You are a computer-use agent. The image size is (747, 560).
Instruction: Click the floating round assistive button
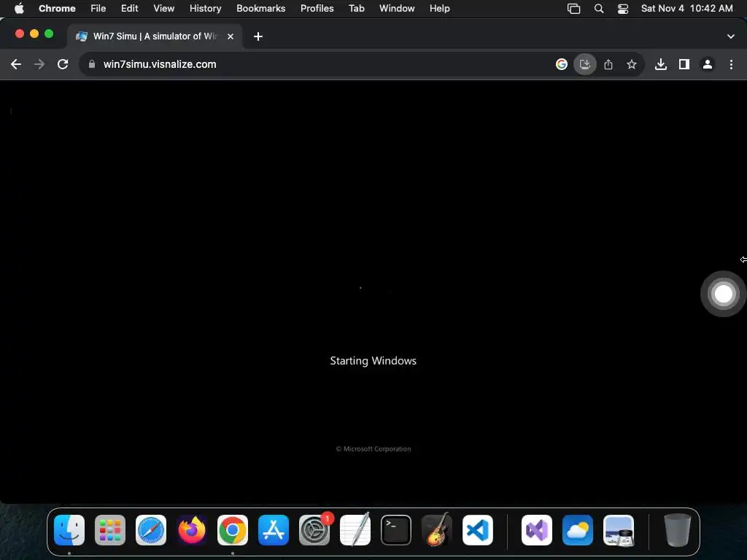pos(723,294)
